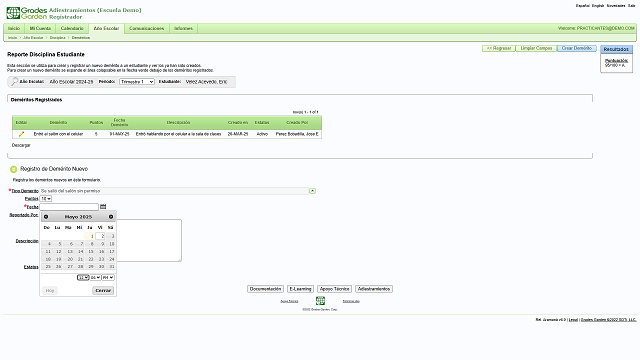
Task: Open the footer Adiestramientos button
Action: [374, 289]
